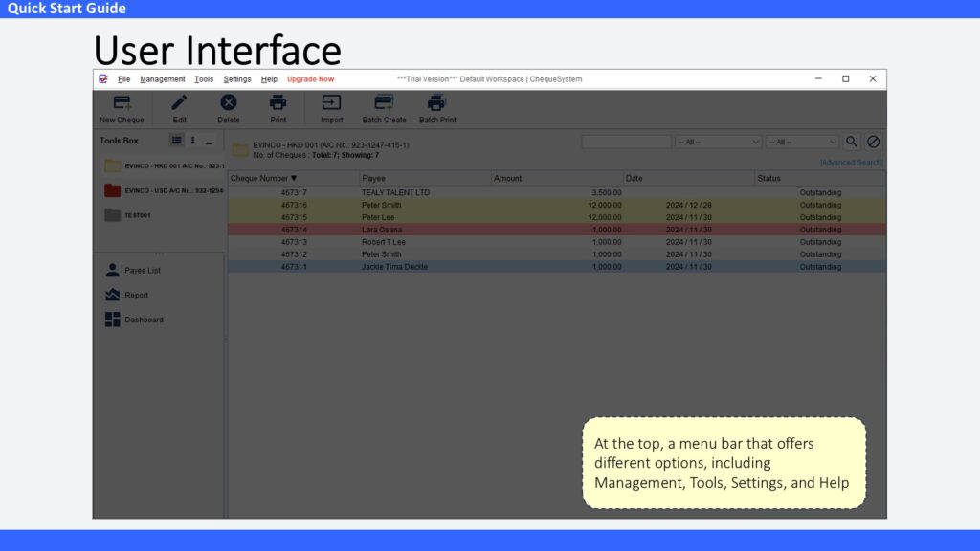This screenshot has height=551, width=980.
Task: Open the Dashboard view
Action: pos(134,320)
